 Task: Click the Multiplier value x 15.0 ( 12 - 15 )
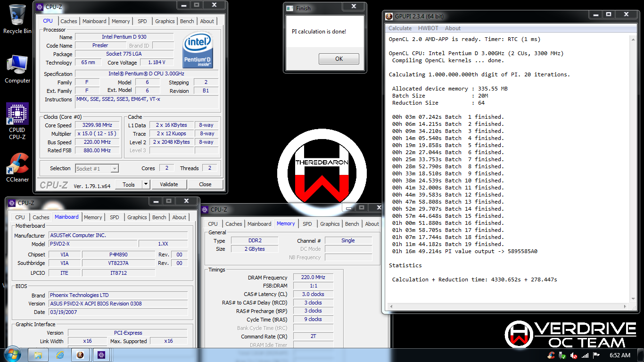(x=97, y=134)
